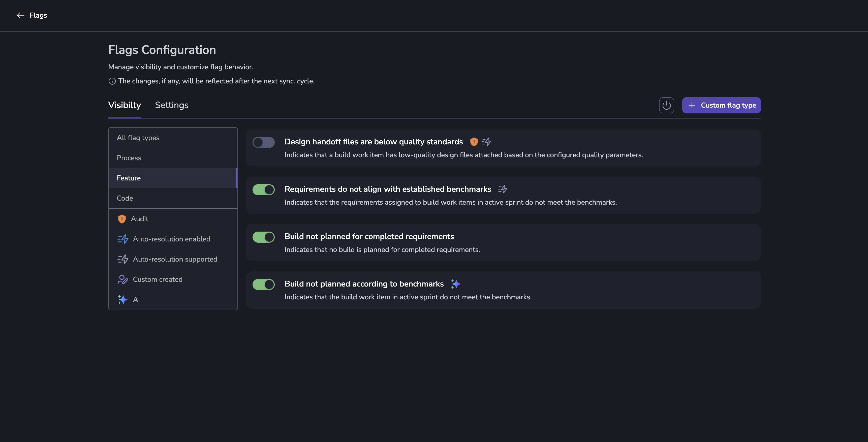868x442 pixels.
Task: Toggle Build not planned according to benchmarks
Action: [x=264, y=284]
